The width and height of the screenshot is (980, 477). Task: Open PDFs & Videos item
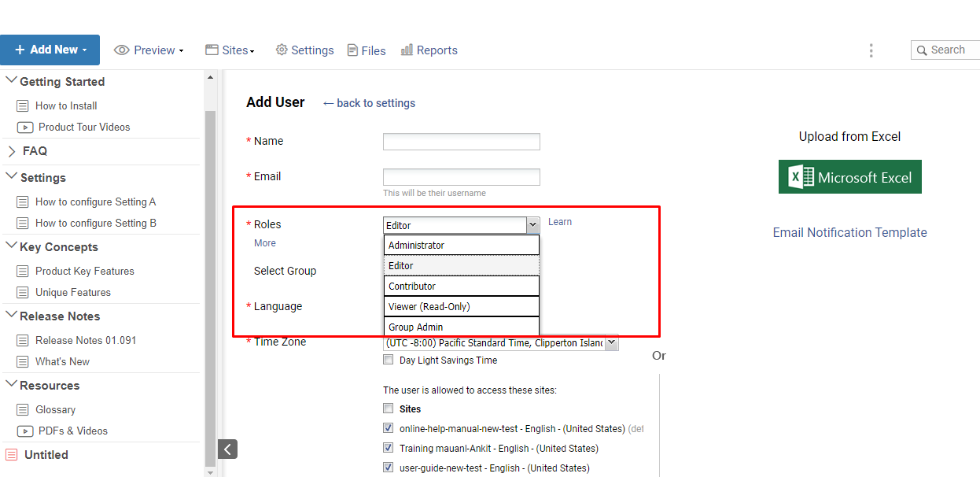coord(72,431)
